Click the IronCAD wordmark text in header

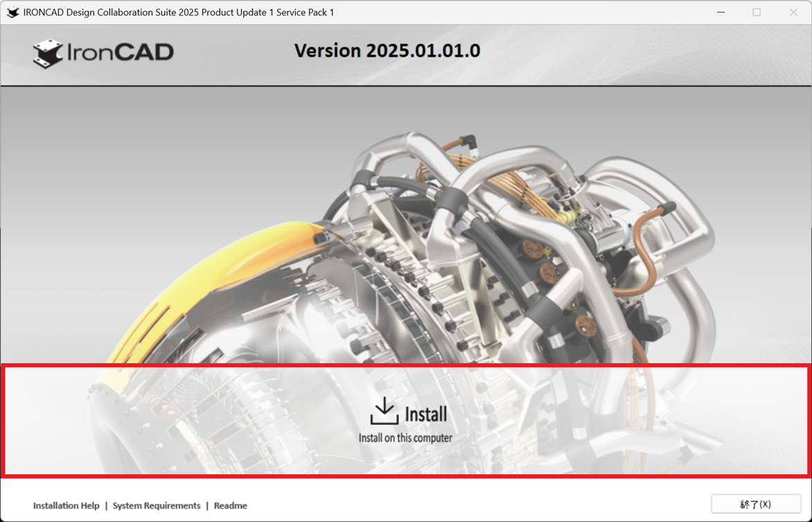pos(120,52)
